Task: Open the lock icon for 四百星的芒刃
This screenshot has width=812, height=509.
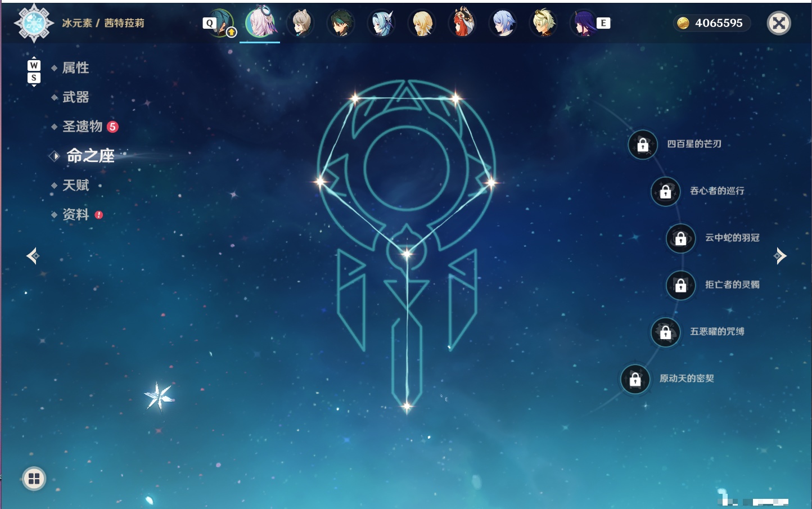Action: (643, 145)
